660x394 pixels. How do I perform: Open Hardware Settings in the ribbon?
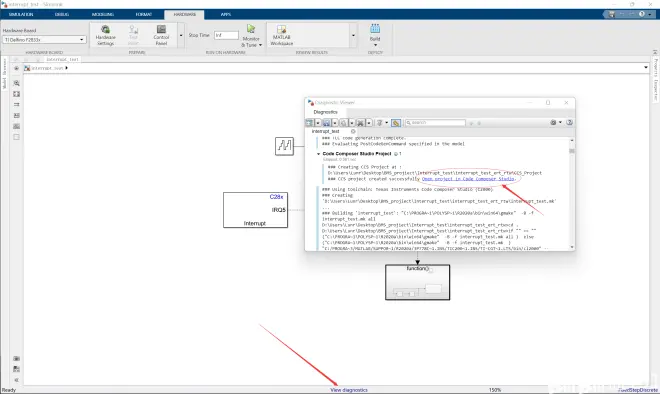pos(105,35)
